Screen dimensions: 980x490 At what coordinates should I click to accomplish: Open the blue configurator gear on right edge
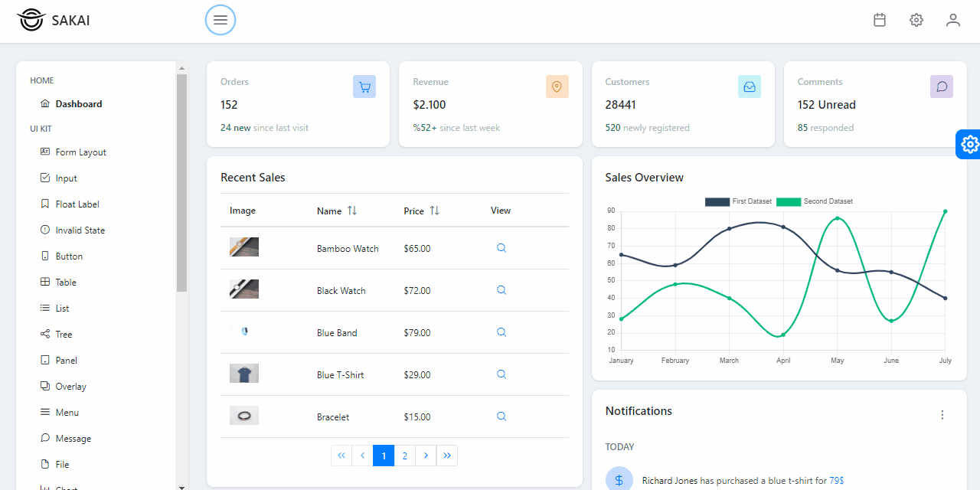(x=969, y=144)
